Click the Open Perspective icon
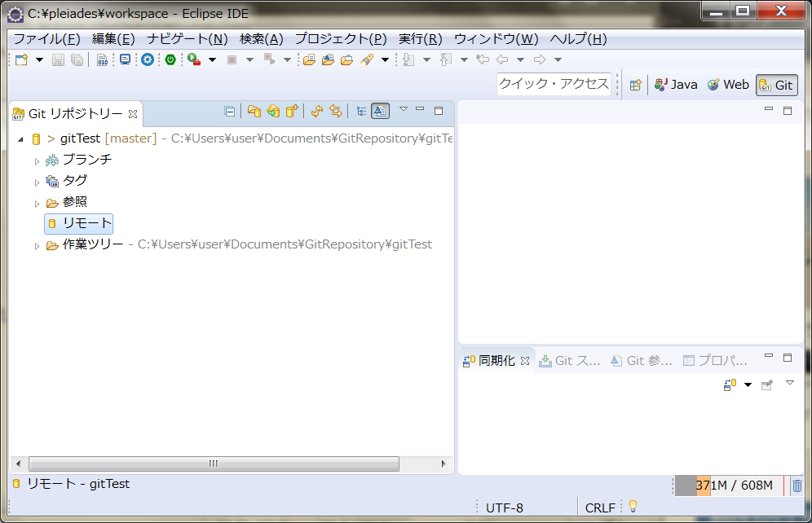The width and height of the screenshot is (812, 523). (635, 85)
